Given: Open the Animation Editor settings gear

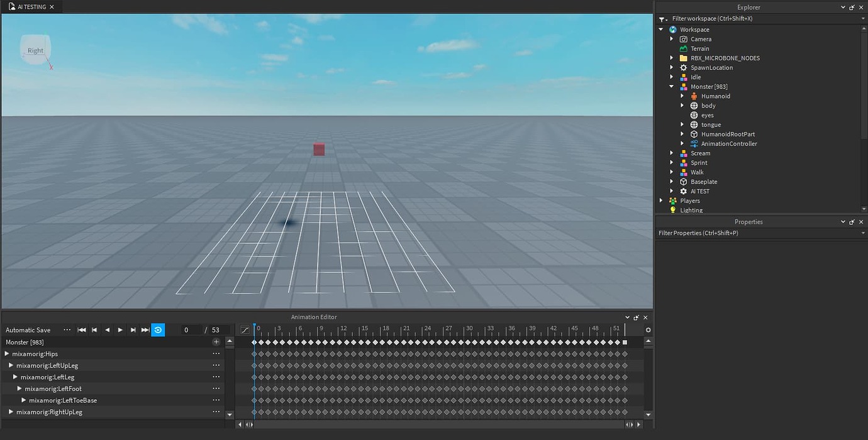Looking at the screenshot, I should tap(648, 330).
